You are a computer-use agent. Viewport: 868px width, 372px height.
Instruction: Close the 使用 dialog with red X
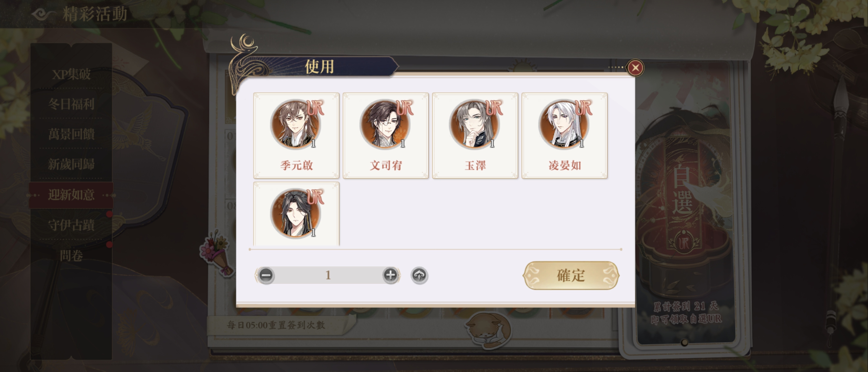point(635,68)
